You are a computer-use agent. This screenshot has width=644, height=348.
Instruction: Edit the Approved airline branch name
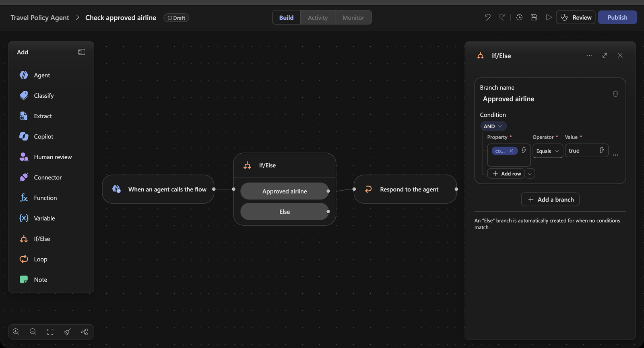509,99
